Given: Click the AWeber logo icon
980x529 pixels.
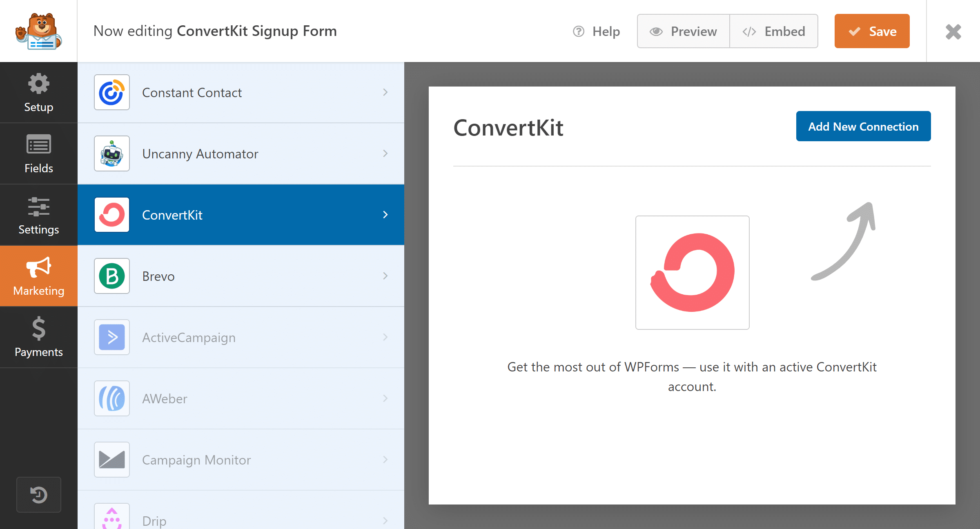Looking at the screenshot, I should coord(112,398).
